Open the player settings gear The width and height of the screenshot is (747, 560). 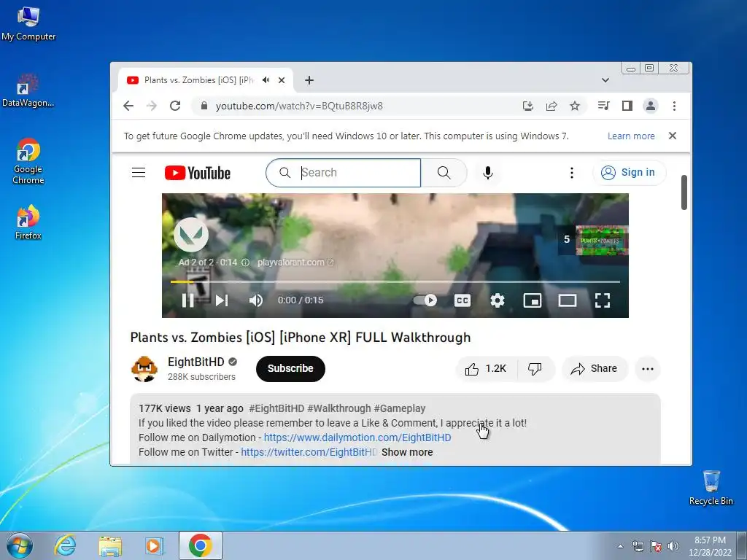[x=498, y=300]
